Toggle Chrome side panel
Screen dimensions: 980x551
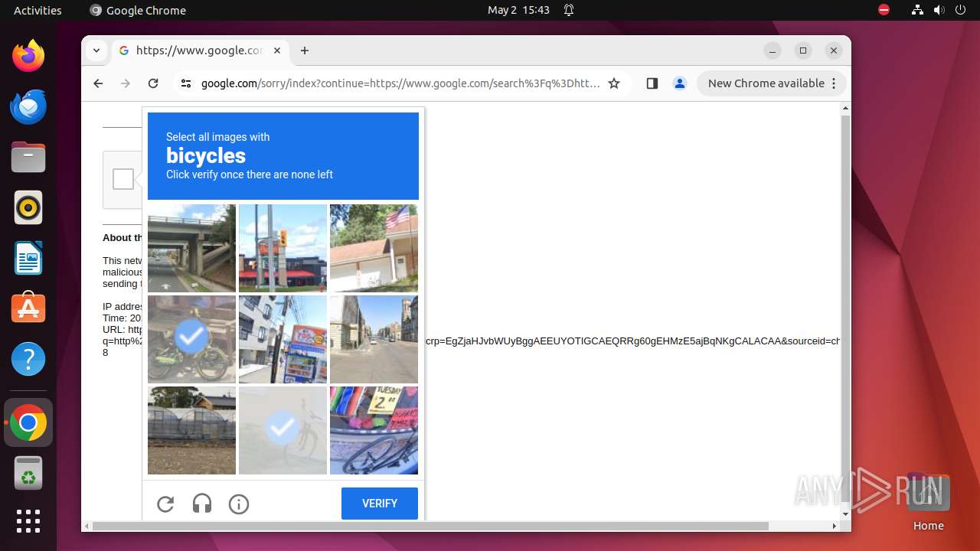click(652, 83)
